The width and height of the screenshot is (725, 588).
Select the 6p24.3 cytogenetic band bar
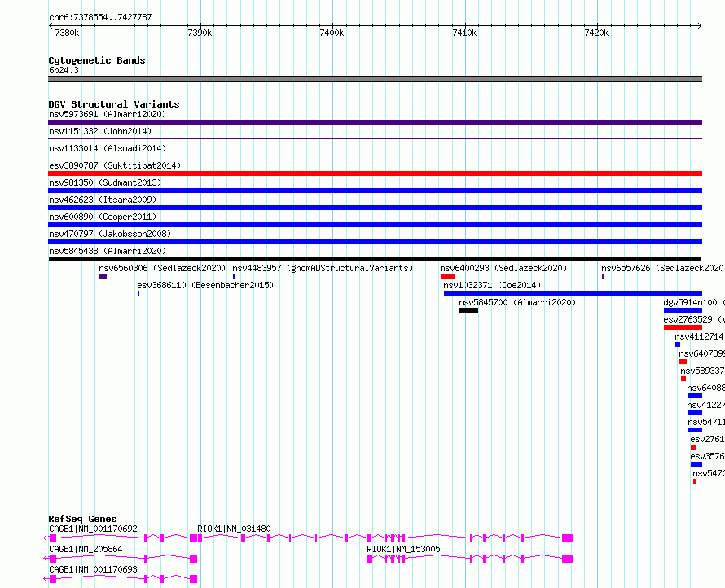[x=375, y=79]
